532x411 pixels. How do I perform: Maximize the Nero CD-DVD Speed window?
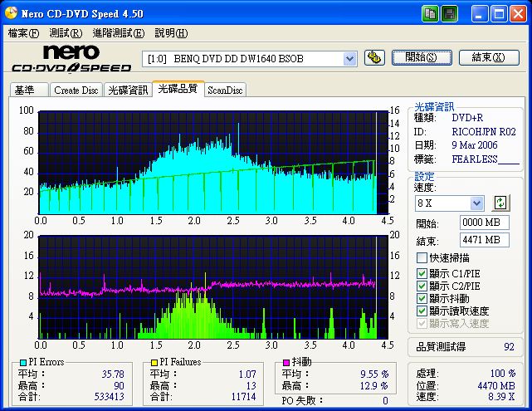pyautogui.click(x=499, y=14)
